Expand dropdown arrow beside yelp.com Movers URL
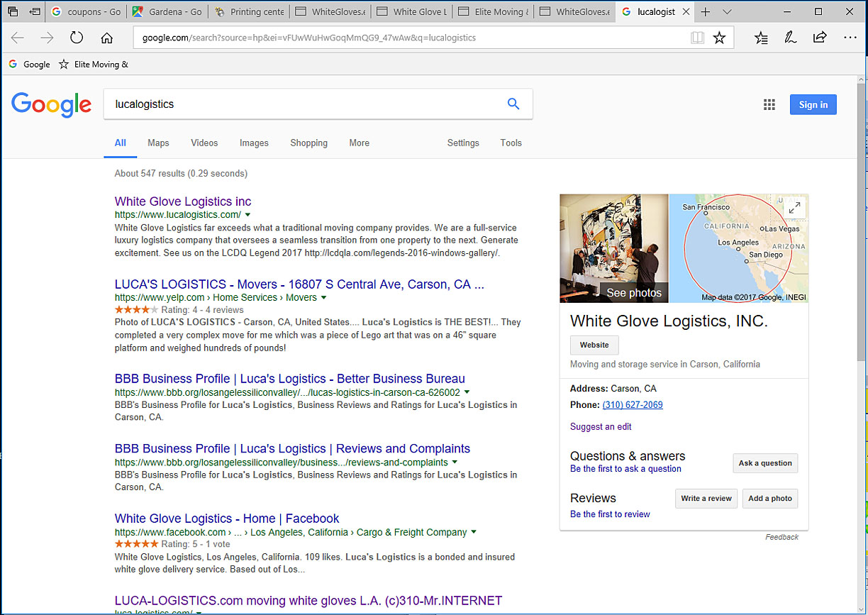Screen dimensions: 868x615 click(x=323, y=298)
